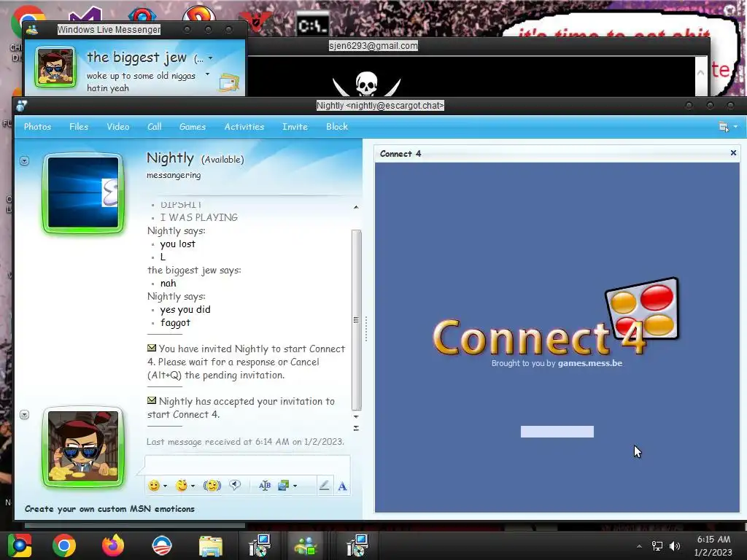Open the Photos menu
Viewport: 747px width, 560px height.
[38, 127]
